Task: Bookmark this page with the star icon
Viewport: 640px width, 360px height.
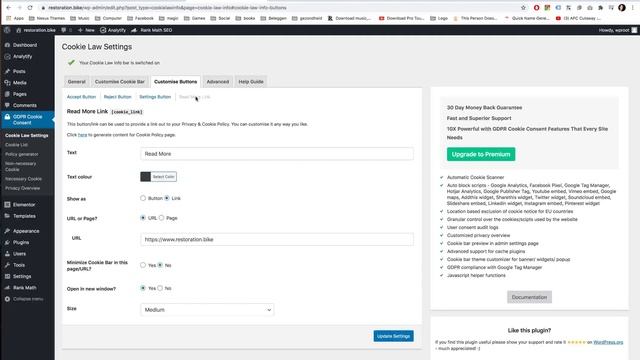Action: 523,8
